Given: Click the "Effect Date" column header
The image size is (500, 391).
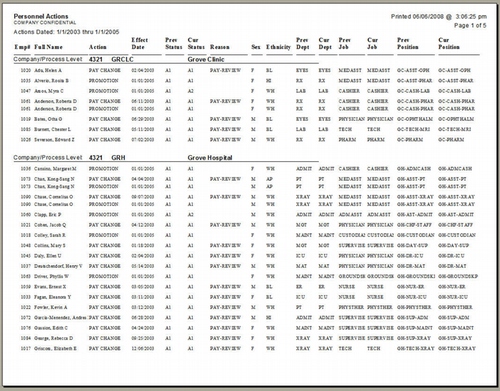Looking at the screenshot, I should pyautogui.click(x=139, y=43).
